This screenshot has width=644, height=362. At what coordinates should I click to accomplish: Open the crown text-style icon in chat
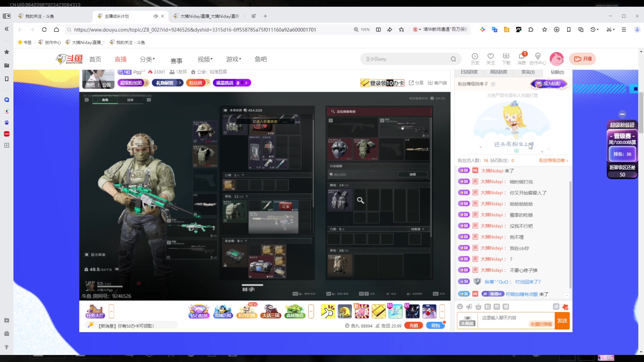[478, 307]
